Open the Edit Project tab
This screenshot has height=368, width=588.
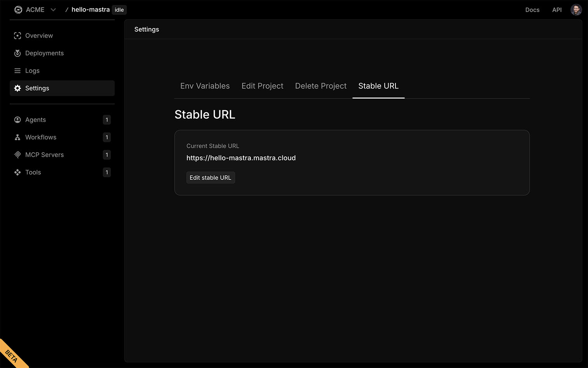(x=262, y=86)
